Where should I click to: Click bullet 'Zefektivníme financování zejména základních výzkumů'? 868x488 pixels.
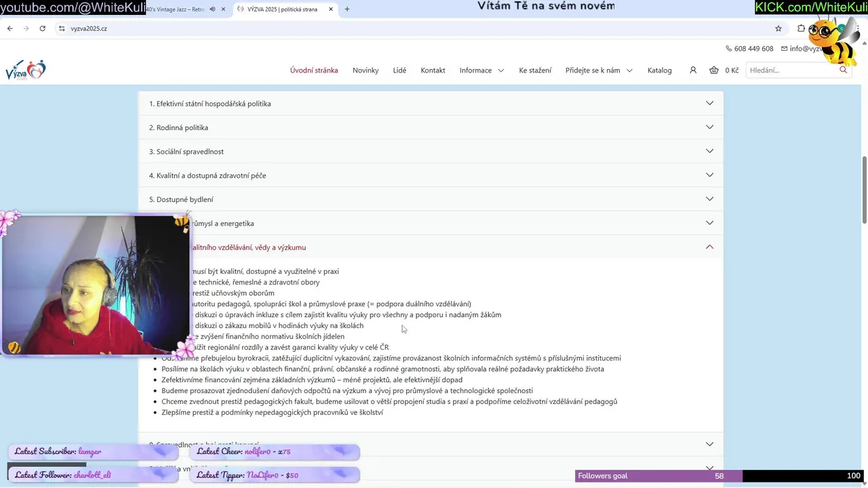pos(312,380)
